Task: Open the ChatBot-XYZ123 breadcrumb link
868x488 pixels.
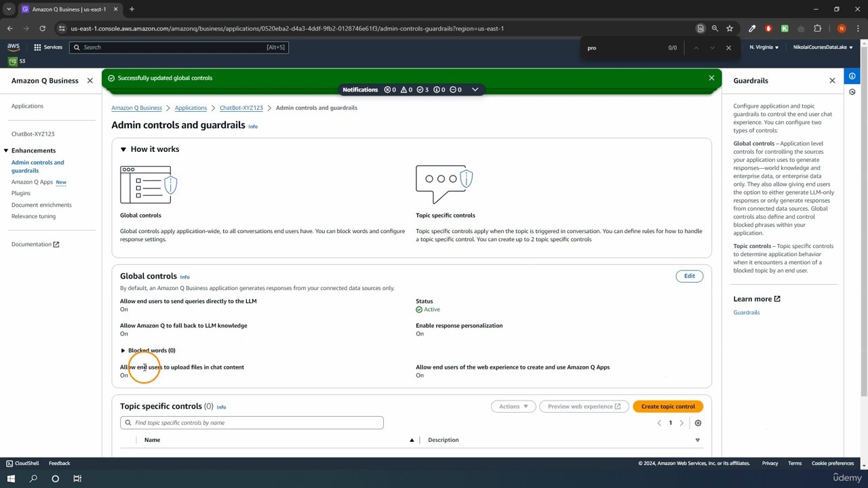Action: click(x=241, y=108)
